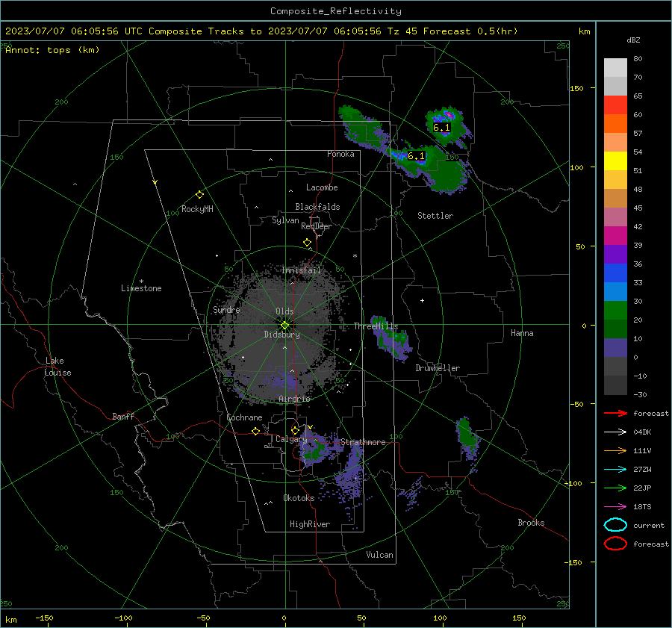This screenshot has height=628, width=672.
Task: Select the Vulcan label
Action: coord(379,555)
